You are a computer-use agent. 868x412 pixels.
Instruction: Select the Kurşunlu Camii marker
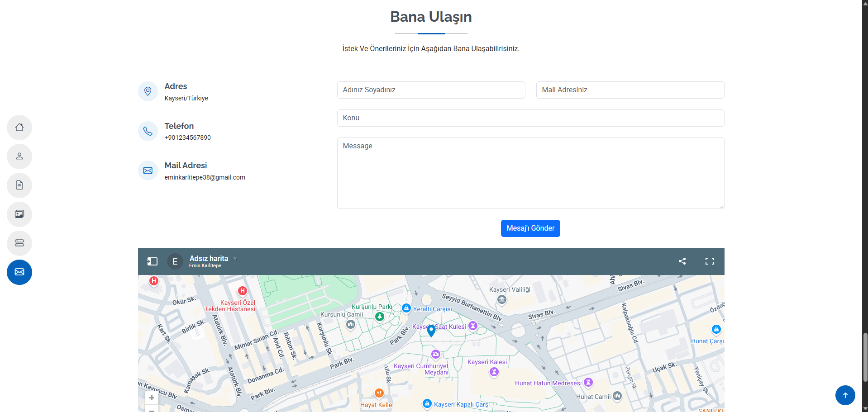[351, 324]
